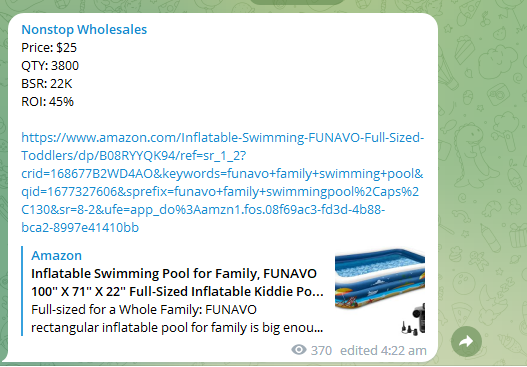Click the bca2-8997e41410bb end of the URL

coord(80,228)
